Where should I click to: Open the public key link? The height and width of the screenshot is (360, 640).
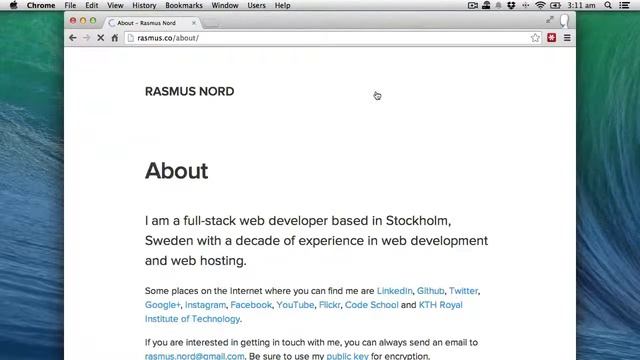(347, 356)
